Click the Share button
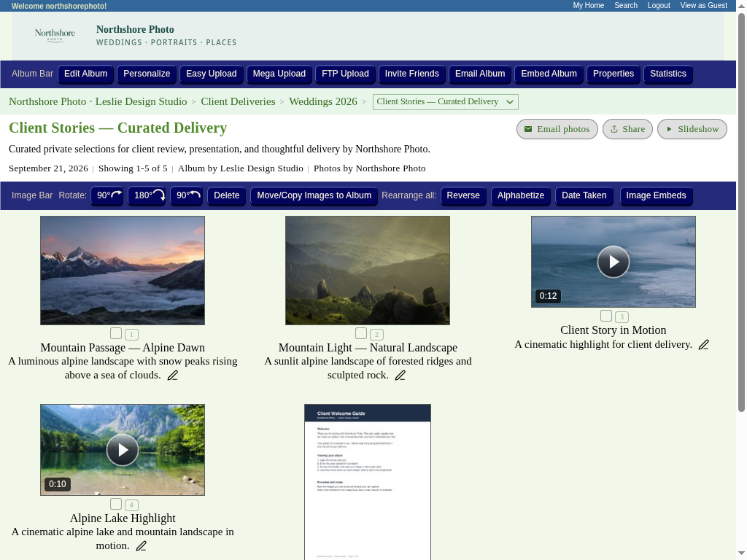The width and height of the screenshot is (747, 560). (x=627, y=129)
